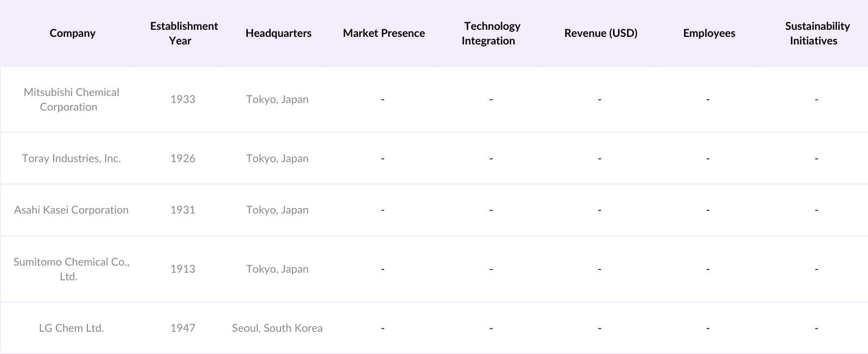Click the Technology Integration column header
This screenshot has width=868, height=354.
[x=491, y=33]
